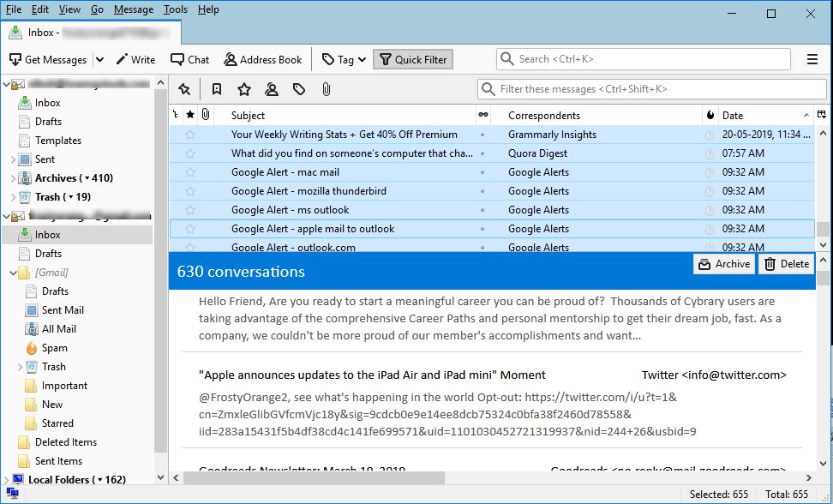Toggle keep filters applied pin icon
The width and height of the screenshot is (833, 504).
(x=184, y=89)
